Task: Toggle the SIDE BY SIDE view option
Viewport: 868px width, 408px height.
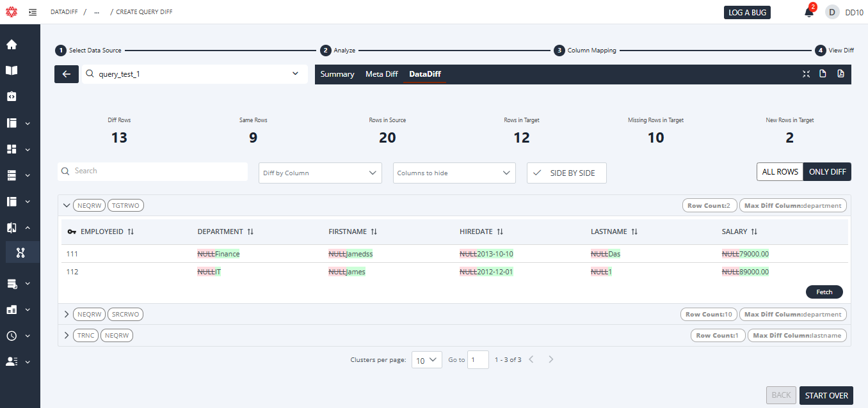Action: pos(566,173)
